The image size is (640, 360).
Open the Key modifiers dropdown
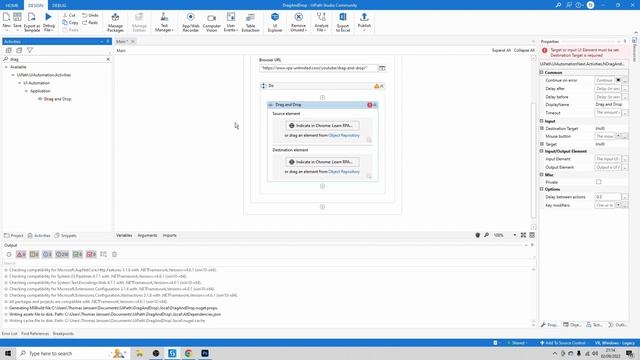click(618, 205)
